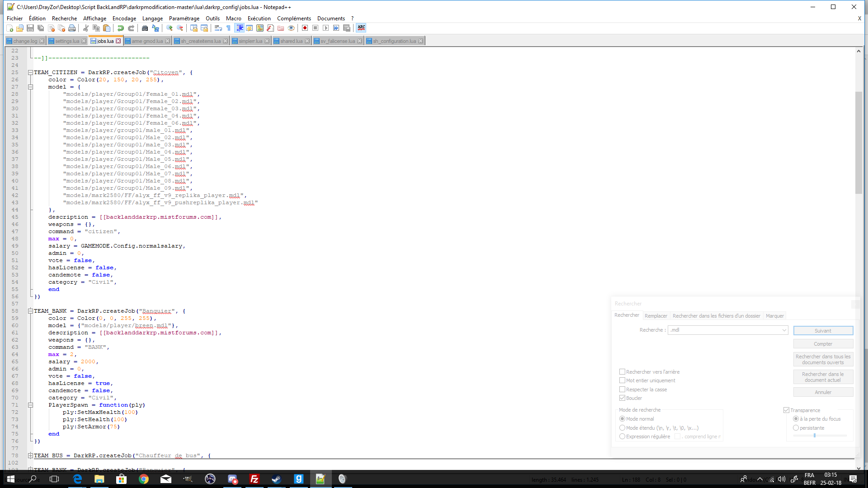
Task: Open Google Chrome from the taskbar
Action: (144, 479)
